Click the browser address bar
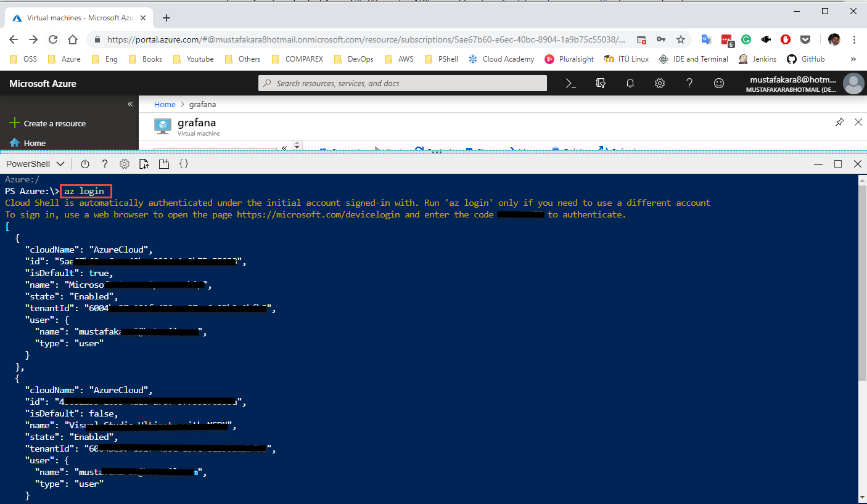The height and width of the screenshot is (504, 867). tap(367, 39)
